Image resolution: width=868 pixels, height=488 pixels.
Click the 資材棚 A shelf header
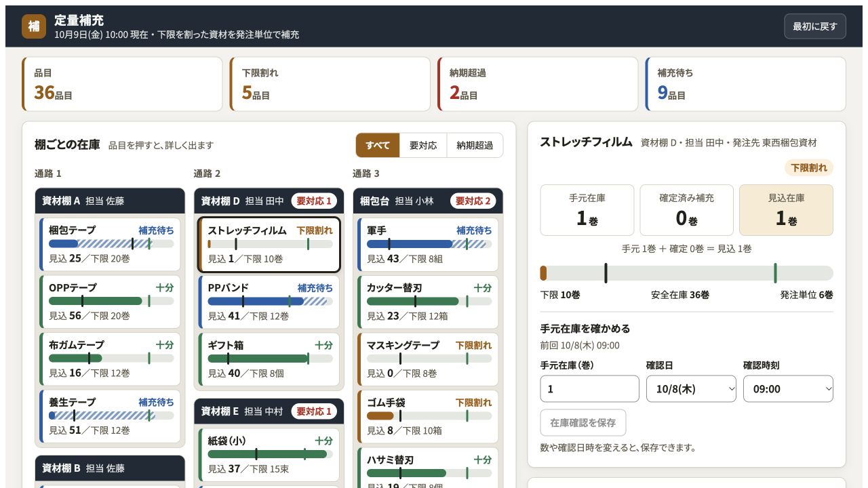110,201
